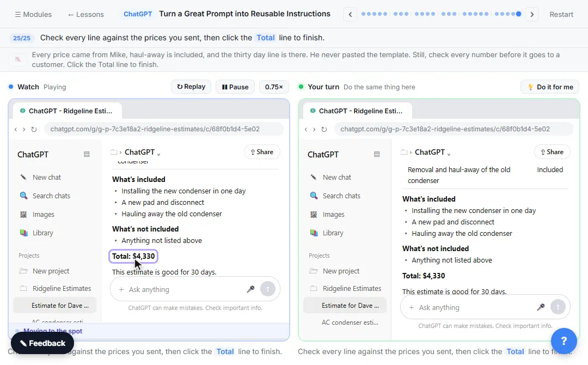Create a New project in the Your turn sidebar
Image resolution: width=588 pixels, height=365 pixels.
point(345,271)
